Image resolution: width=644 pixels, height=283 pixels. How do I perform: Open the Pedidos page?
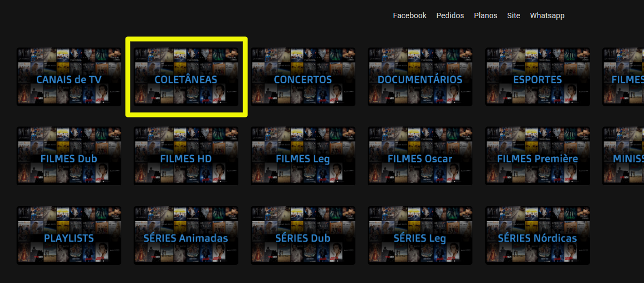coord(450,15)
